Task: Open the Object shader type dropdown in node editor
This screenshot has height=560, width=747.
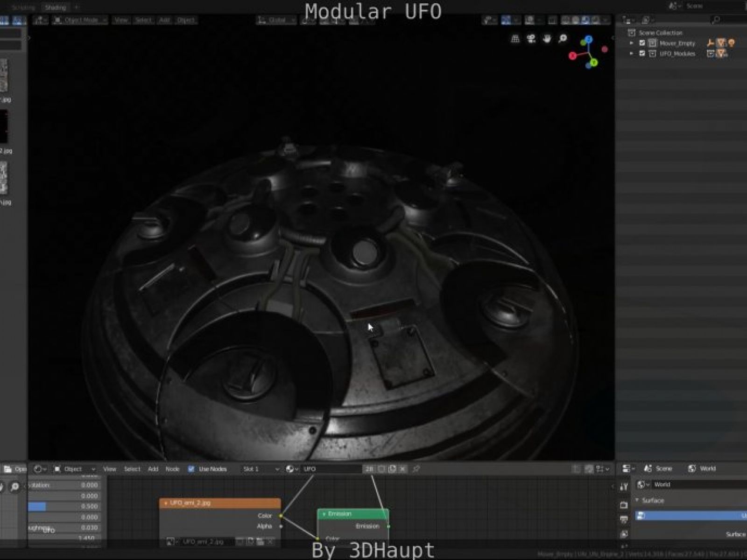Action: click(75, 469)
